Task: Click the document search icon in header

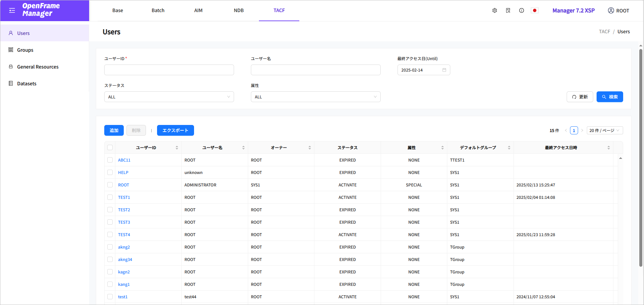Action: pyautogui.click(x=508, y=10)
